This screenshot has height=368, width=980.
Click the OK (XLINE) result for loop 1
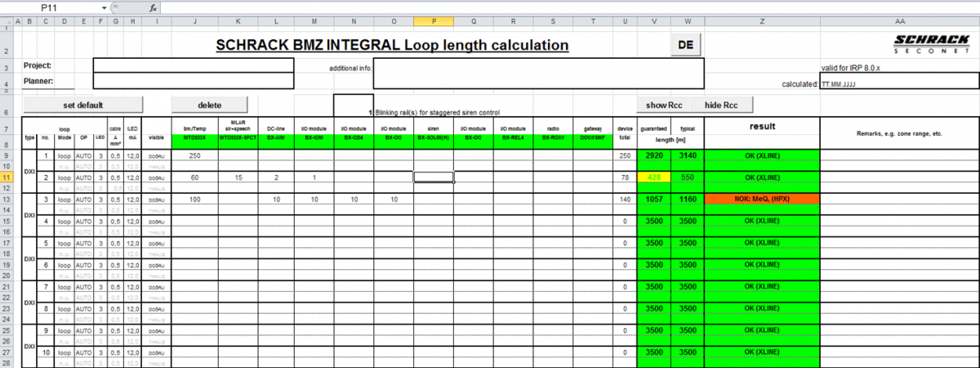click(761, 155)
